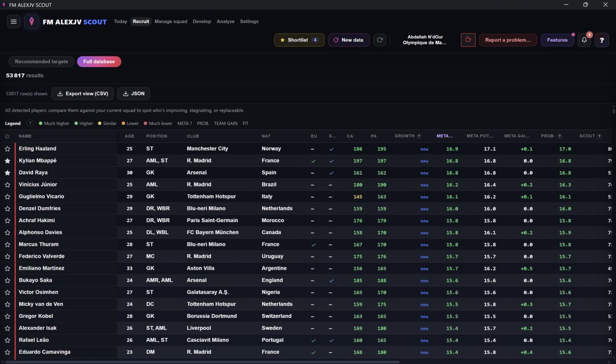The image size is (616, 364).
Task: Open the Features button
Action: pos(557,40)
